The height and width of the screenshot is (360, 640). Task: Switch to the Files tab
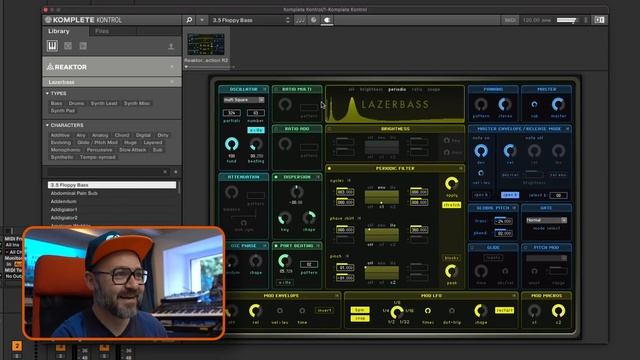tap(102, 31)
